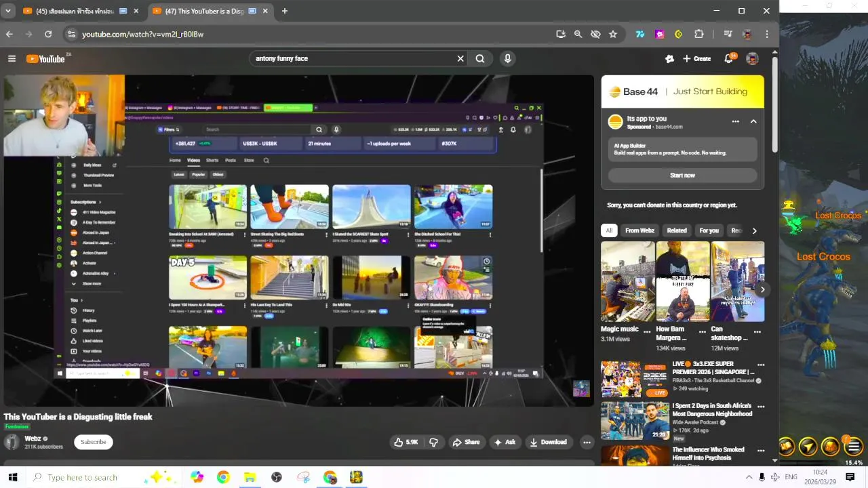Viewport: 868px width, 488px height.
Task: Open options for South Africa neighborhood video
Action: (x=761, y=407)
